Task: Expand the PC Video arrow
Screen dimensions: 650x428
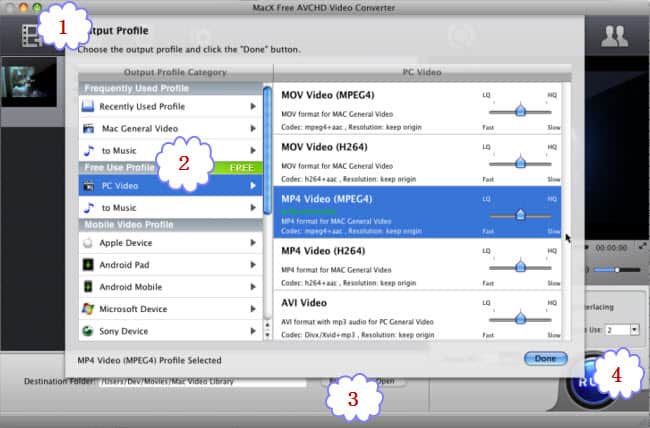Action: coord(253,186)
